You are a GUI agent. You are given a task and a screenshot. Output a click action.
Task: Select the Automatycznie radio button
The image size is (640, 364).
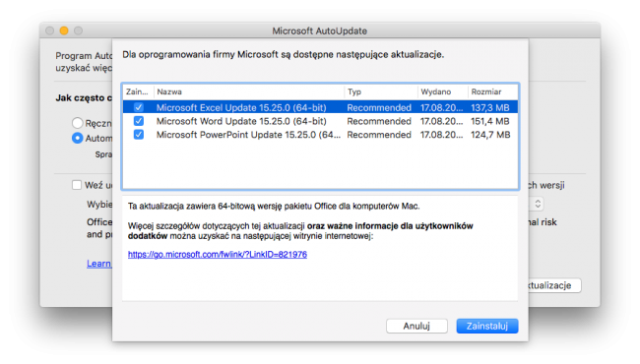click(x=77, y=138)
